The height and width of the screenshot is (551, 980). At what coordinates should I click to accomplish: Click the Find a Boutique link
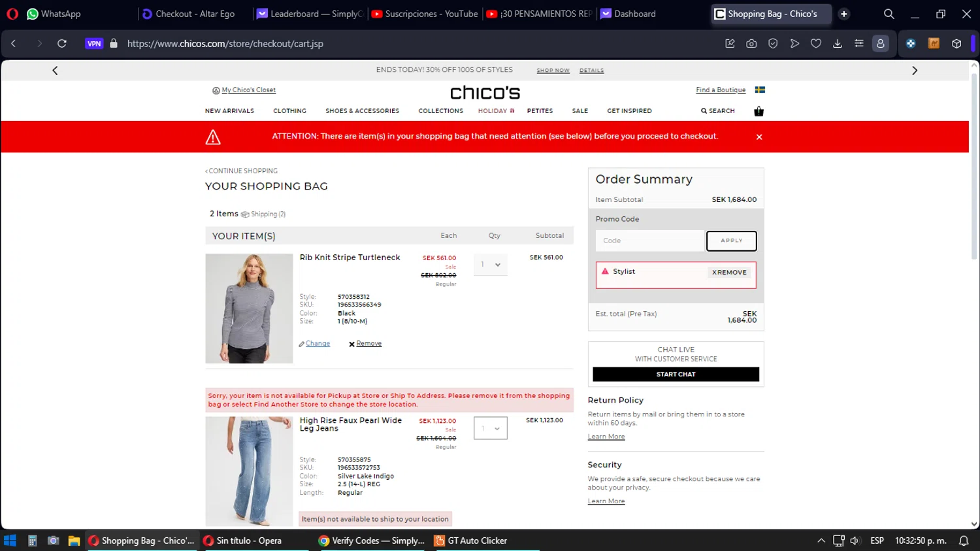pos(721,90)
